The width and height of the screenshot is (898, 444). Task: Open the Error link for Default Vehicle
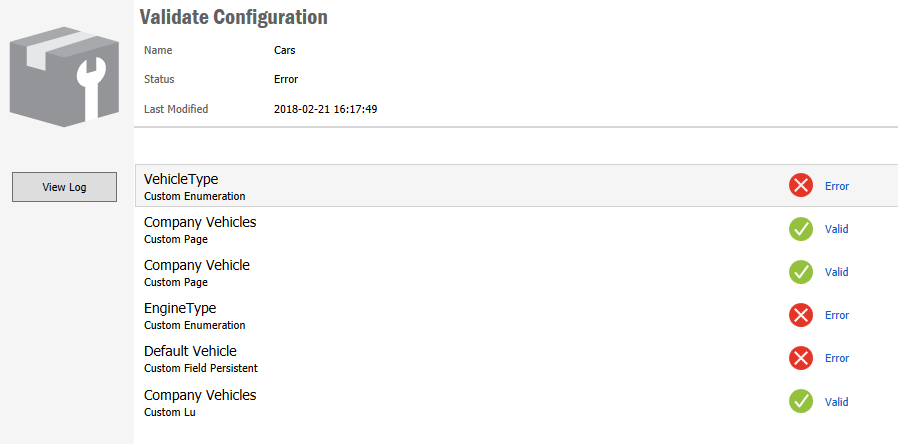tap(836, 358)
